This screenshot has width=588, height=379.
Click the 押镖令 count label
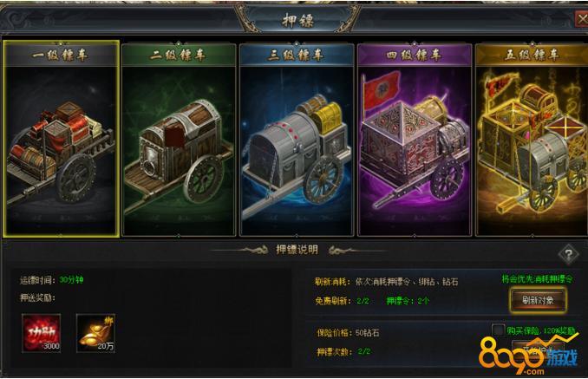(x=408, y=301)
